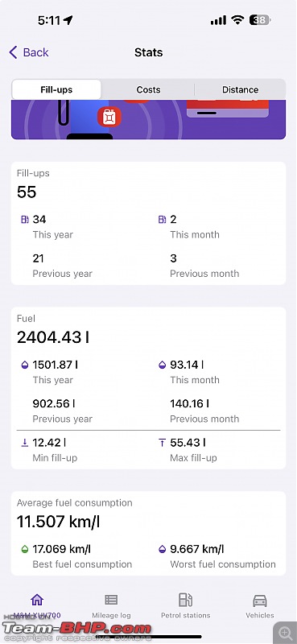This screenshot has width=297, height=644.
Task: Open the Vehicles tab
Action: [260, 606]
